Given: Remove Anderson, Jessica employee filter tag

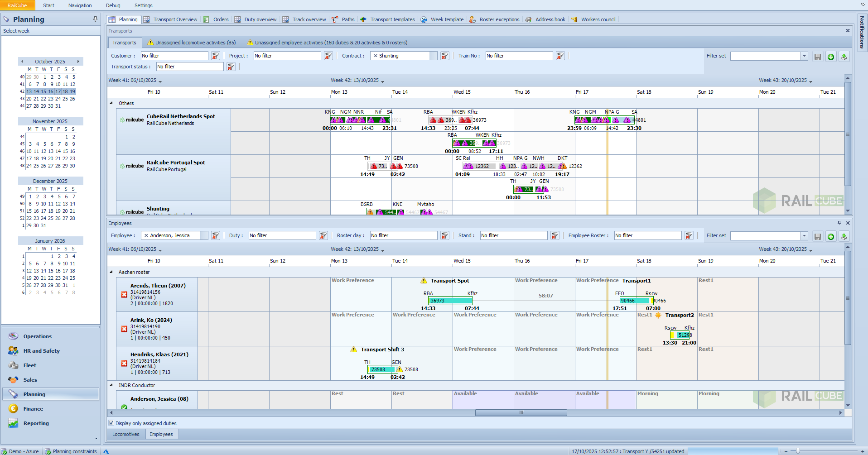Looking at the screenshot, I should 146,235.
